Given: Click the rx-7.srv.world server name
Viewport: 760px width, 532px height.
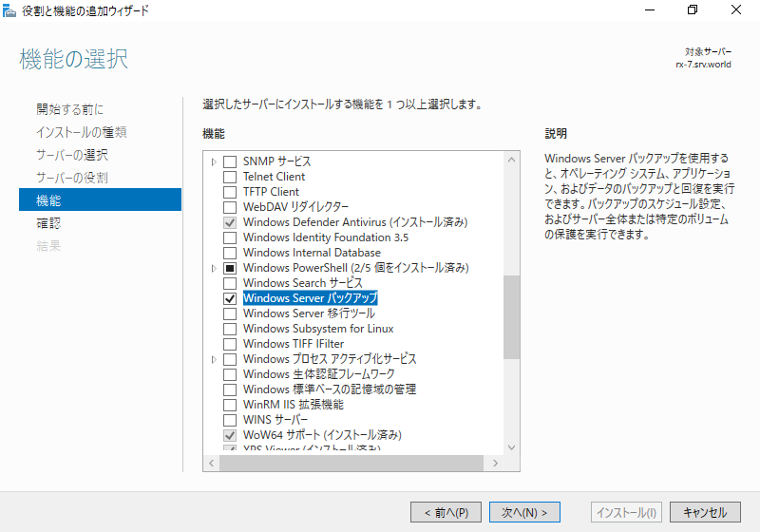Looking at the screenshot, I should coord(703,65).
